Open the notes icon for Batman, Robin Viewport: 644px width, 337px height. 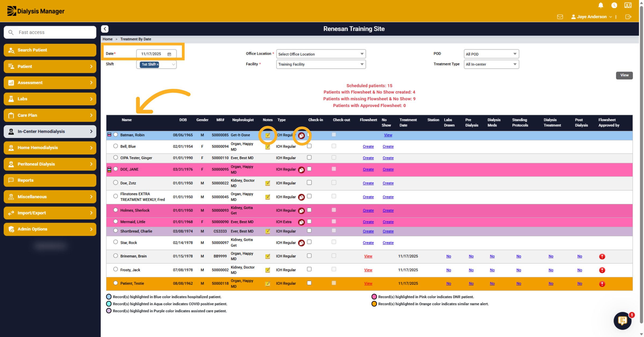coord(268,135)
